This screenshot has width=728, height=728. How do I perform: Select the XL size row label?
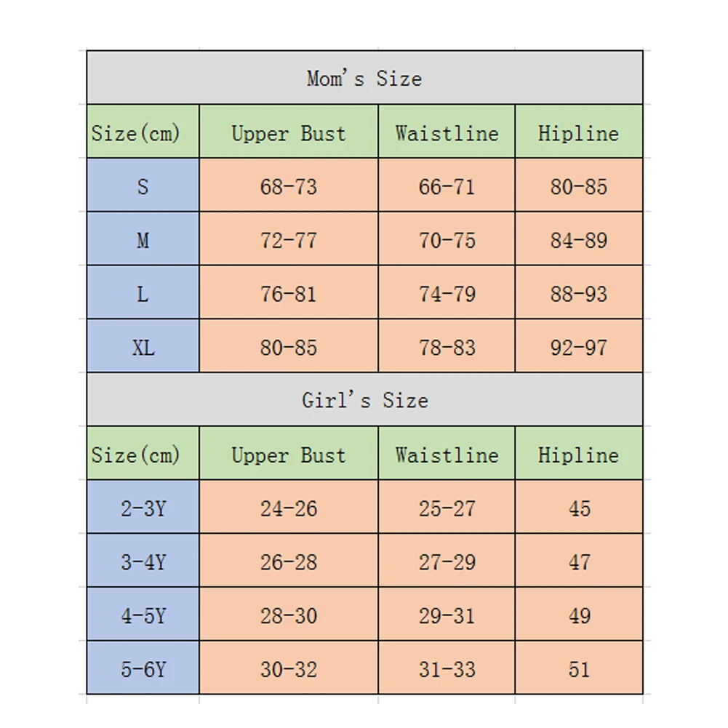pyautogui.click(x=143, y=346)
